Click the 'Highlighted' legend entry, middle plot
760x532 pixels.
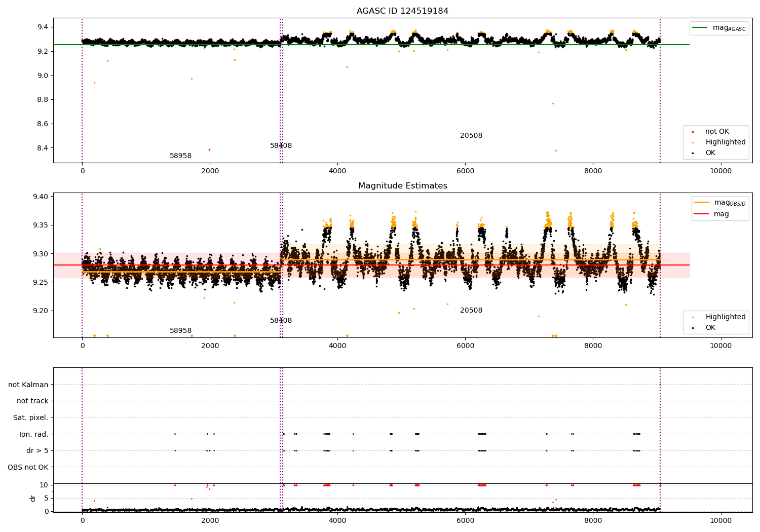(719, 317)
